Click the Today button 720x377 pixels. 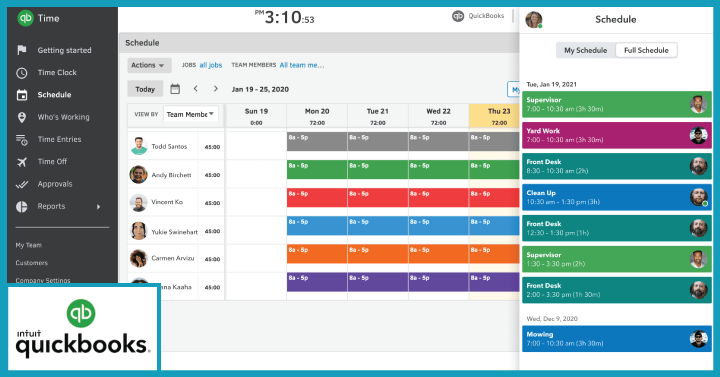pyautogui.click(x=145, y=89)
